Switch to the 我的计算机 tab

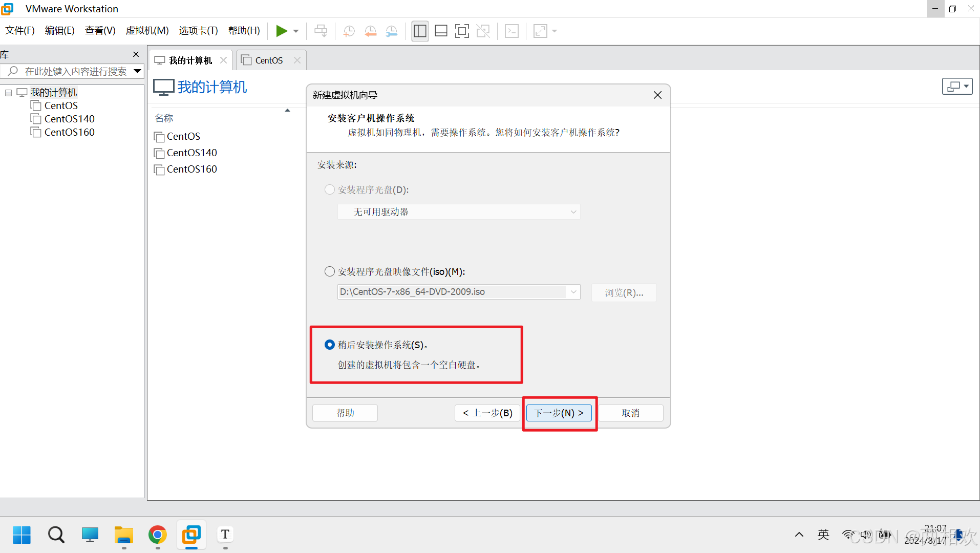click(190, 60)
